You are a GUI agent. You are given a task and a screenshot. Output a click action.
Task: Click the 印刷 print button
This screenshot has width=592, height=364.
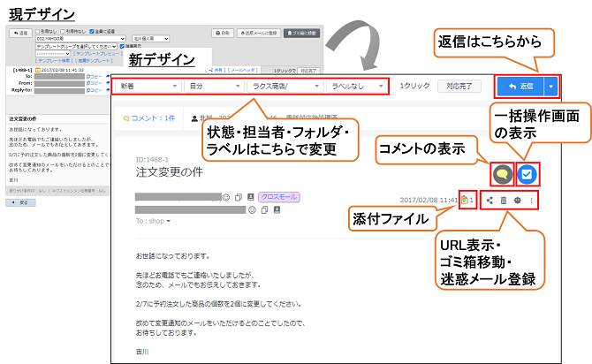click(223, 34)
